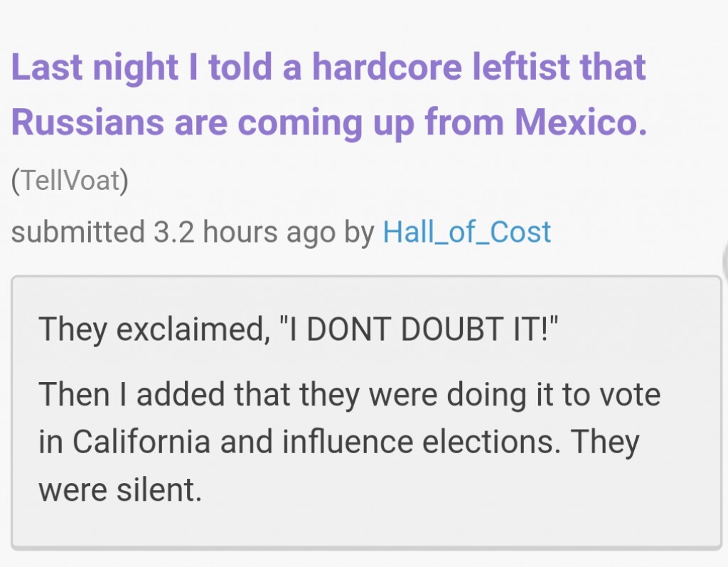Click the word "Mexico" in the title
This screenshot has width=728, height=567.
coord(581,122)
